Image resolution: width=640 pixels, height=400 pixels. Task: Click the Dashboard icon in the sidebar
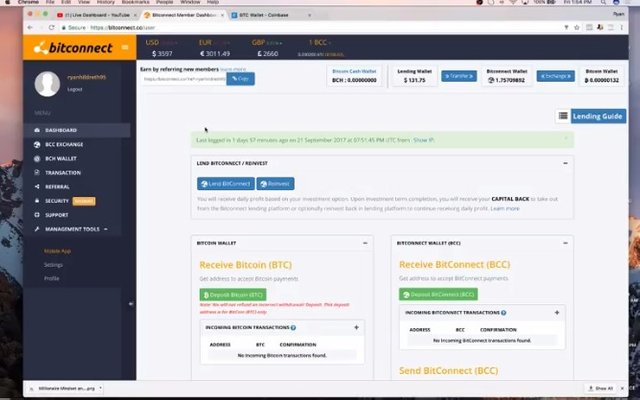click(37, 130)
